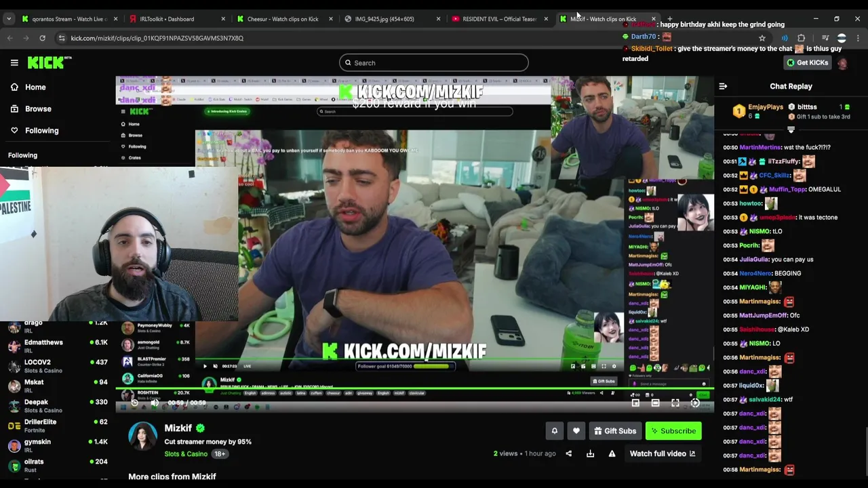
Task: Click the green Subscribe button
Action: [x=673, y=431]
